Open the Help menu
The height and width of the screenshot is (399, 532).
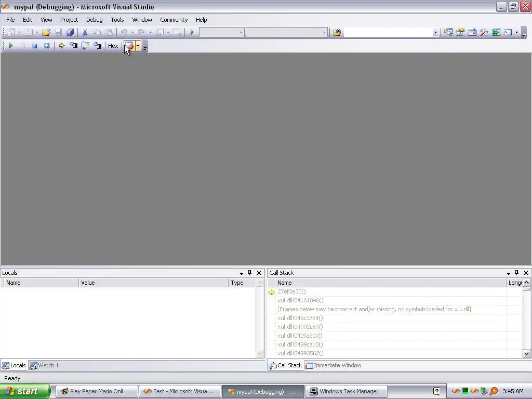202,20
